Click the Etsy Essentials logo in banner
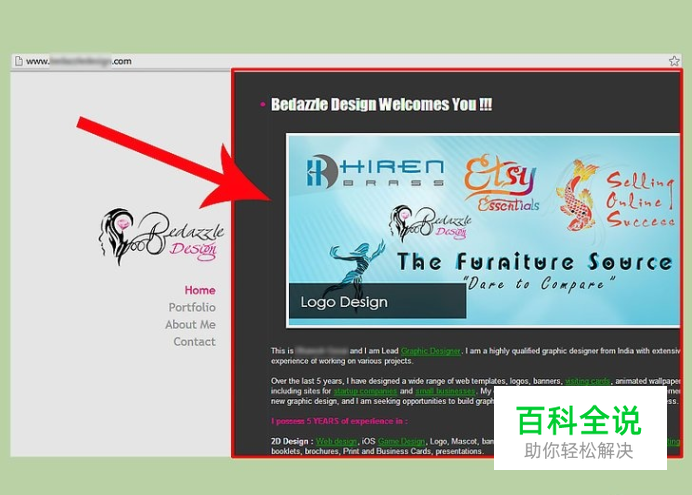692x495 pixels. point(503,183)
